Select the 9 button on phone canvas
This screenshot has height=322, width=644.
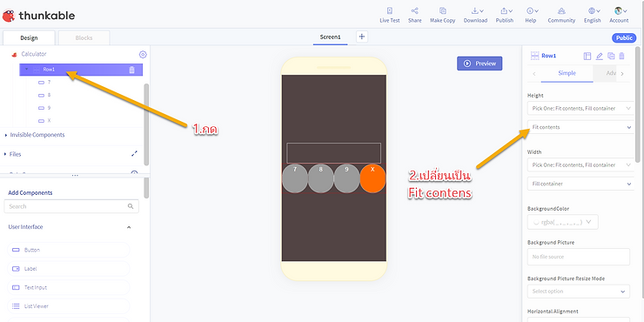tap(346, 178)
